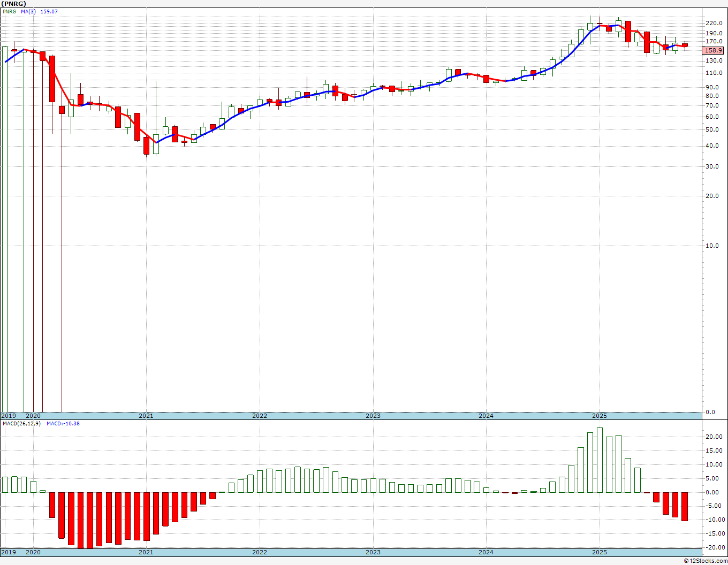Click 2025 on the price chart time axis
Viewport: 728px width, 565px height.
(x=600, y=416)
